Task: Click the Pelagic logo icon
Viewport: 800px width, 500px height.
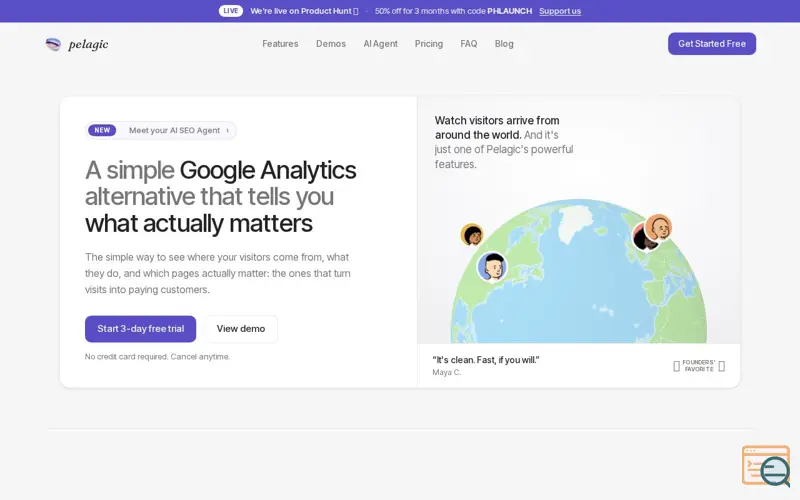Action: click(x=53, y=44)
